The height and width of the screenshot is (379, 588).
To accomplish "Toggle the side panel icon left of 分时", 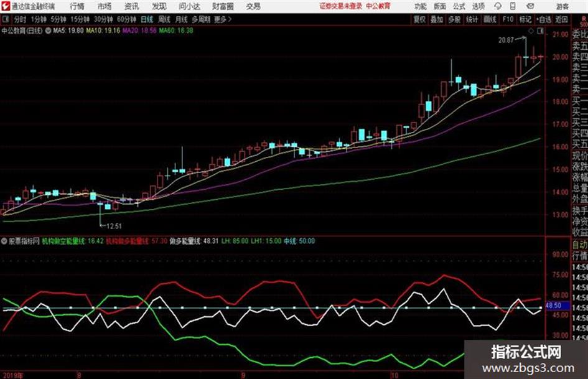I will (6, 19).
